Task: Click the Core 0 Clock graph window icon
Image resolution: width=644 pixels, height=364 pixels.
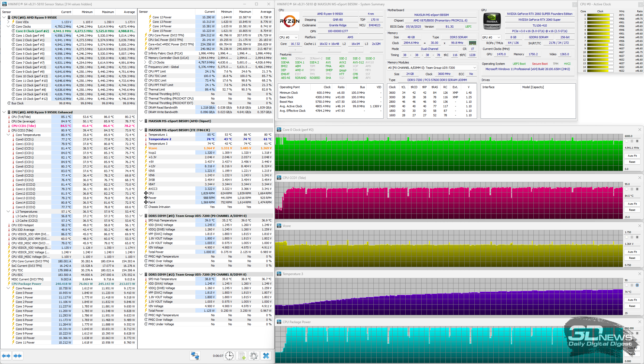Action: (279, 130)
